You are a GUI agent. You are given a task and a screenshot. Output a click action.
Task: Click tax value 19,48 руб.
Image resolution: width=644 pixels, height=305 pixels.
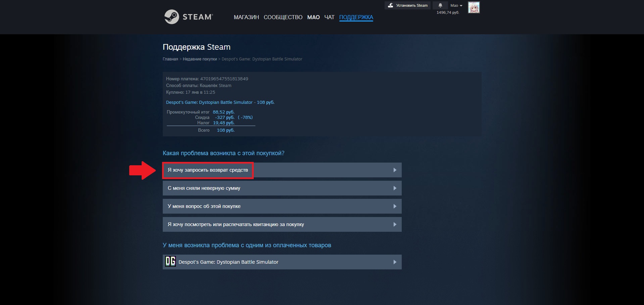coord(224,123)
